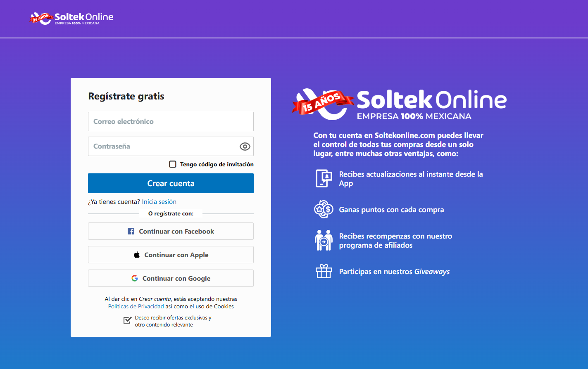588x369 pixels.
Task: Open the 'Inicia sesión' link
Action: pos(159,201)
